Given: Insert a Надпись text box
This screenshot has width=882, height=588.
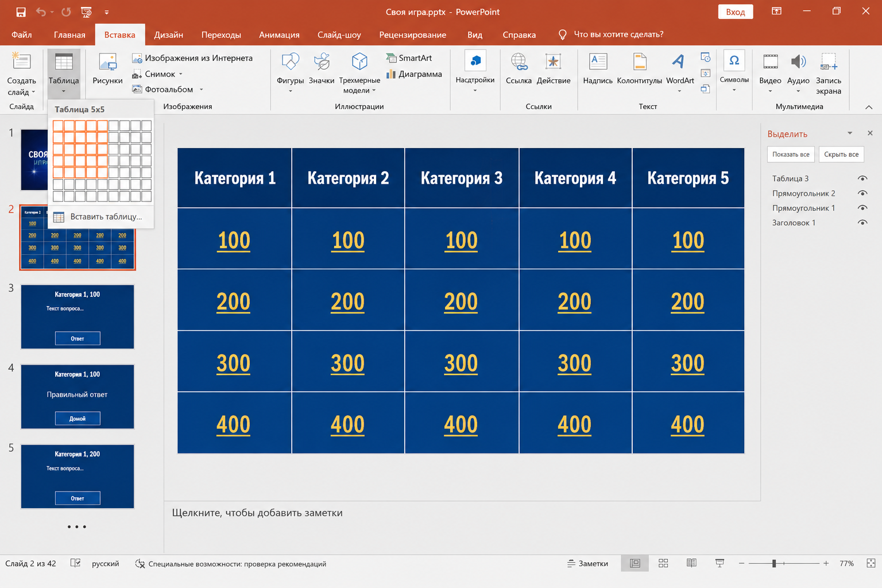Looking at the screenshot, I should (x=598, y=69).
